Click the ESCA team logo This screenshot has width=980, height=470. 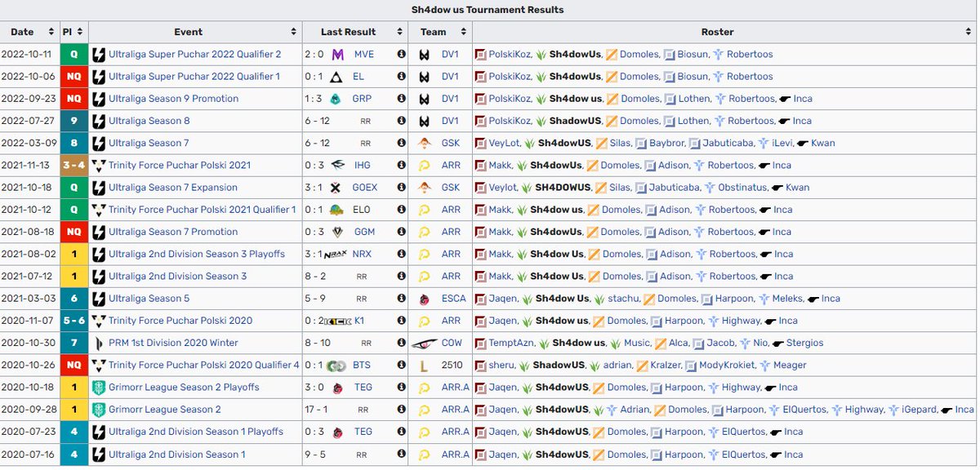425,299
